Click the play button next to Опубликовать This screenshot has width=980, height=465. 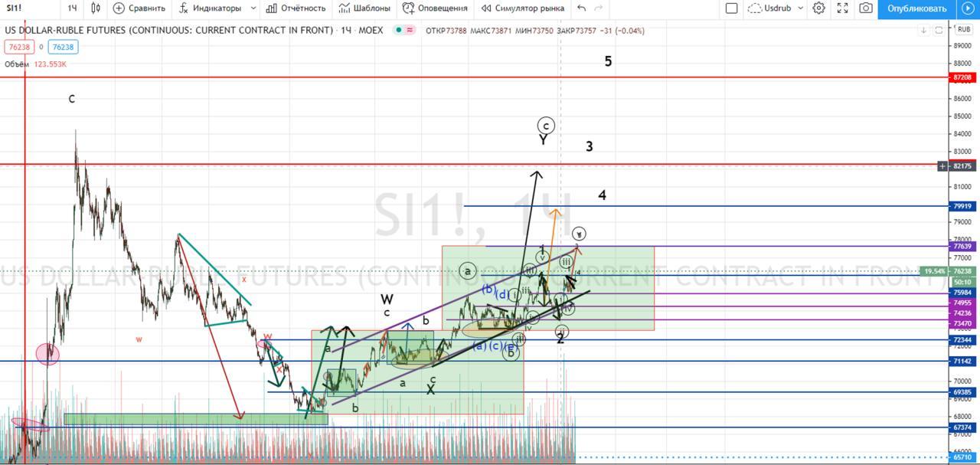pos(968,8)
